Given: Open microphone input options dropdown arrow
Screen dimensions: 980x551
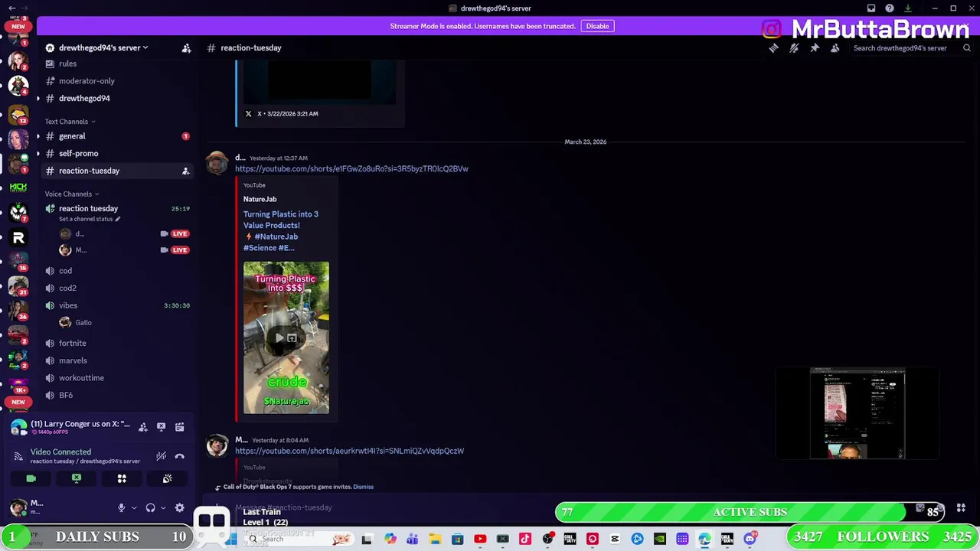Looking at the screenshot, I should pos(134,508).
